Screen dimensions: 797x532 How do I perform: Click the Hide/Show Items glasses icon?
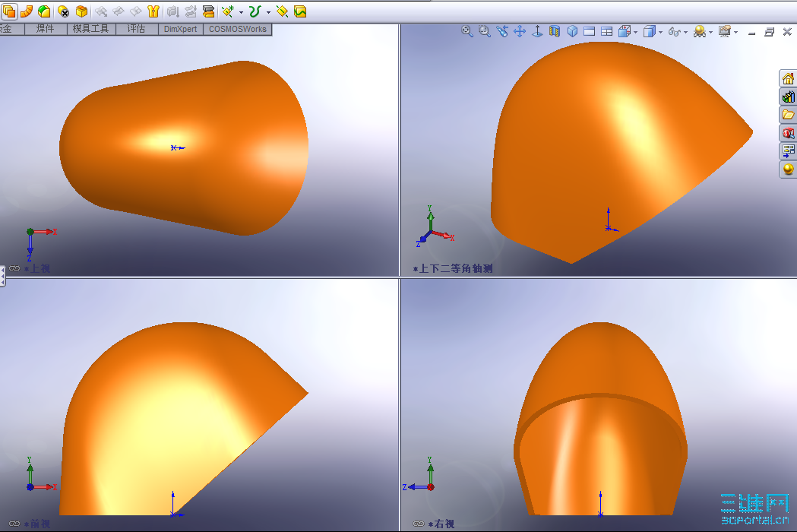coord(674,31)
